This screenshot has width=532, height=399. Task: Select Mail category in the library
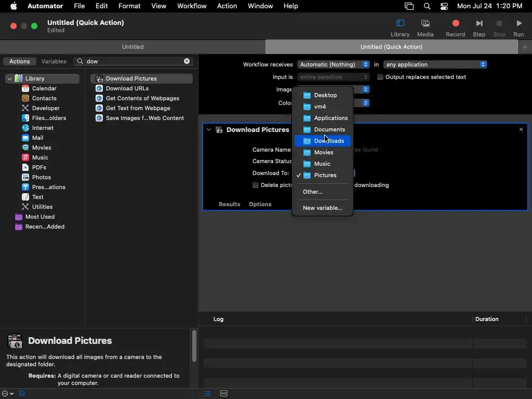(37, 137)
